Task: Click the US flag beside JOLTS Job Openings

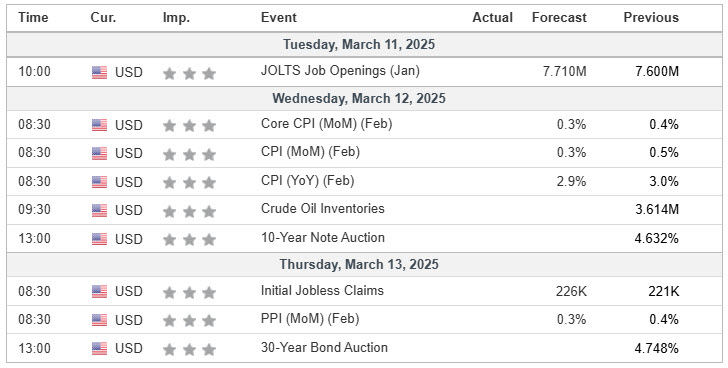Action: coord(99,72)
